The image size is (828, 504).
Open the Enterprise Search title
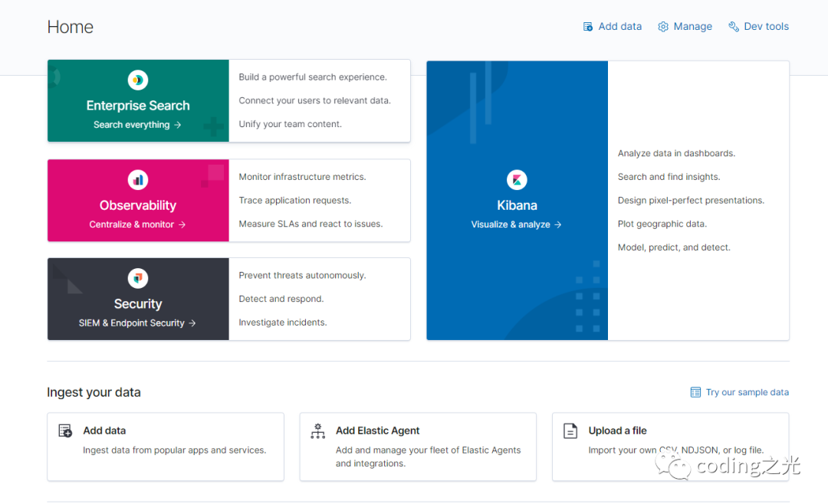(x=138, y=106)
